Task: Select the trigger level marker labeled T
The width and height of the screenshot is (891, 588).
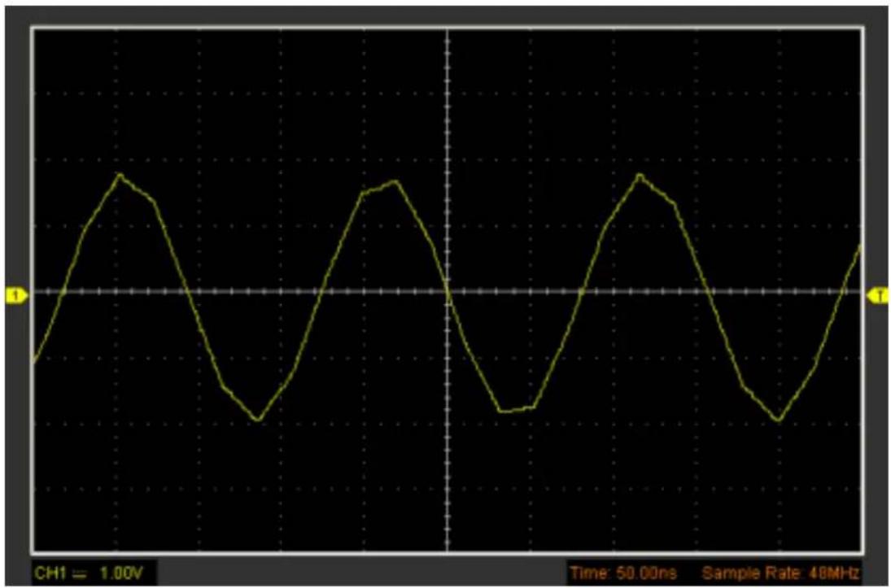Action: click(878, 295)
